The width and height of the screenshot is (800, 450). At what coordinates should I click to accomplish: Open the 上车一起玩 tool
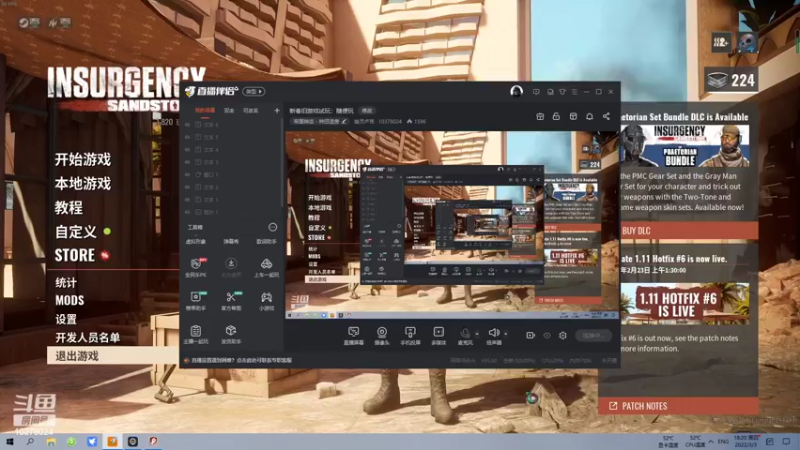tap(266, 268)
